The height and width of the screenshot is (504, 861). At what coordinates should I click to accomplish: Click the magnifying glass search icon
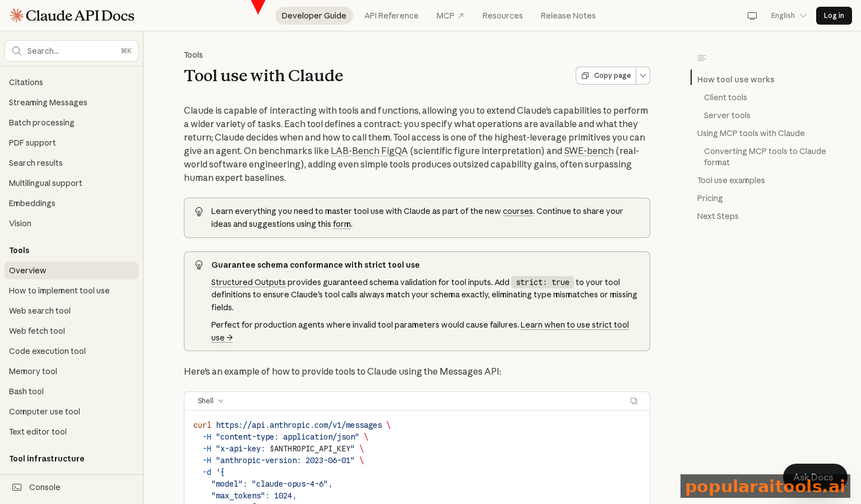(x=17, y=51)
